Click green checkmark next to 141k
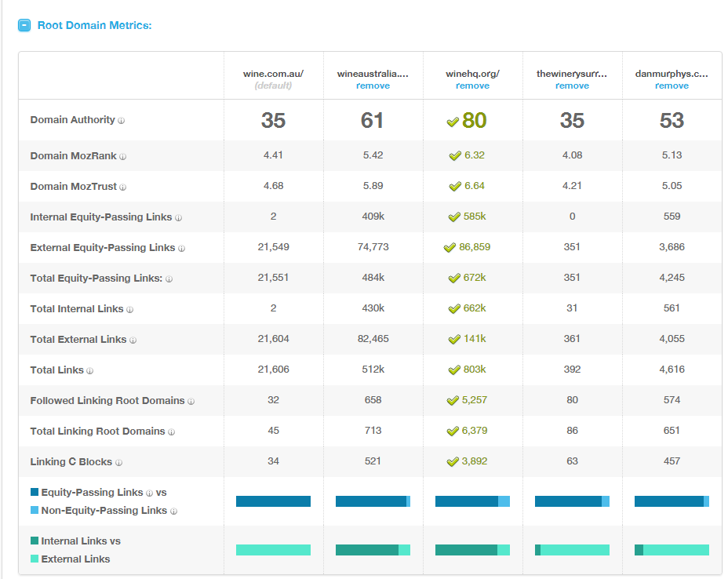The image size is (728, 579). pyautogui.click(x=454, y=340)
